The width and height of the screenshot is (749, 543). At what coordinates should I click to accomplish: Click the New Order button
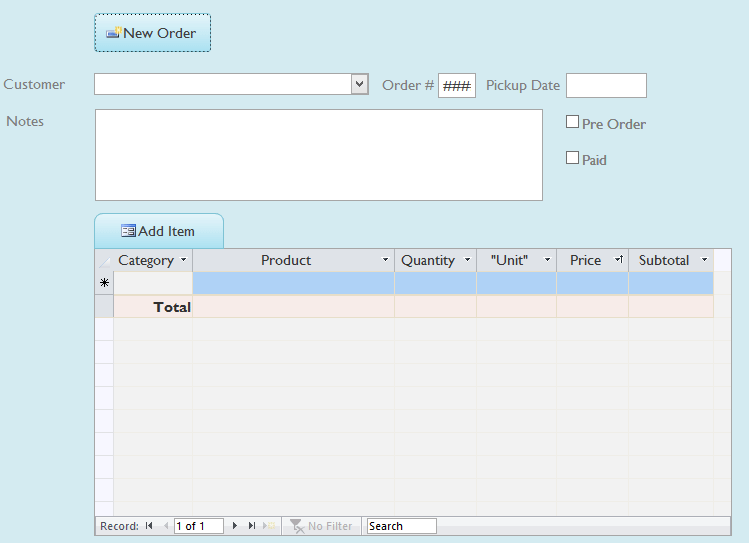pyautogui.click(x=152, y=33)
